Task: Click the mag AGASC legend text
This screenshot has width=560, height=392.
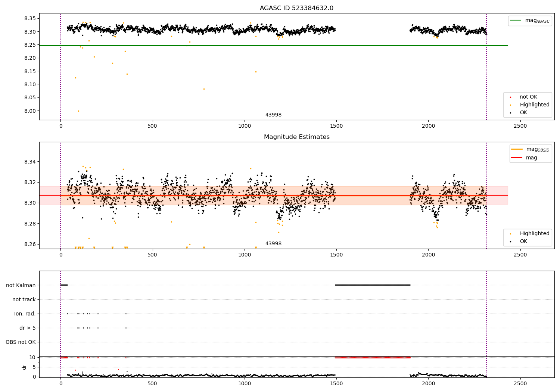Action: [537, 21]
